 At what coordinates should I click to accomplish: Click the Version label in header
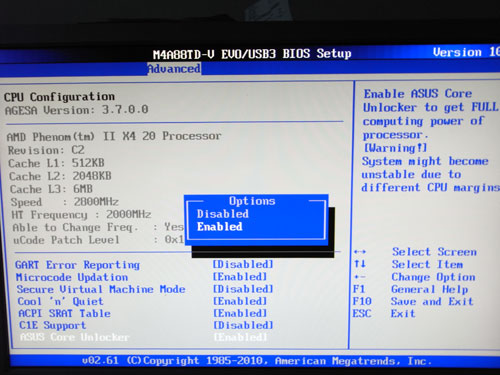tap(457, 52)
